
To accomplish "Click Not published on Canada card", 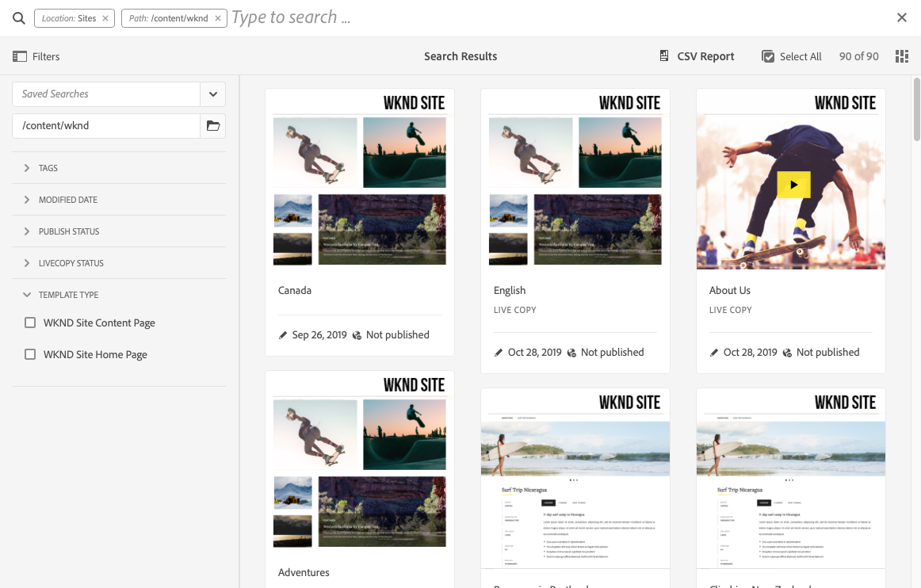I will coord(398,335).
